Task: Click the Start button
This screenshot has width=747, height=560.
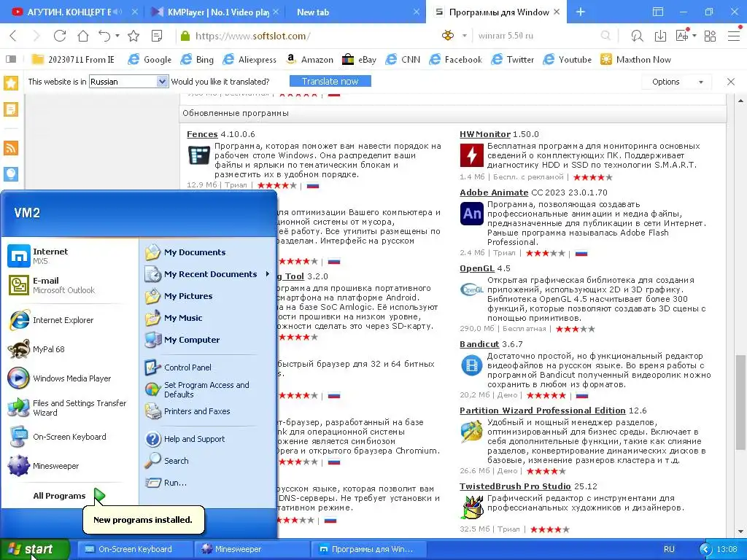Action: (x=34, y=549)
